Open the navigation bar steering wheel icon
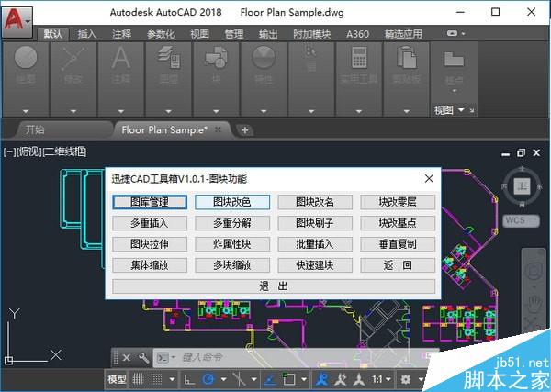This screenshot has height=392, width=551. 534,271
